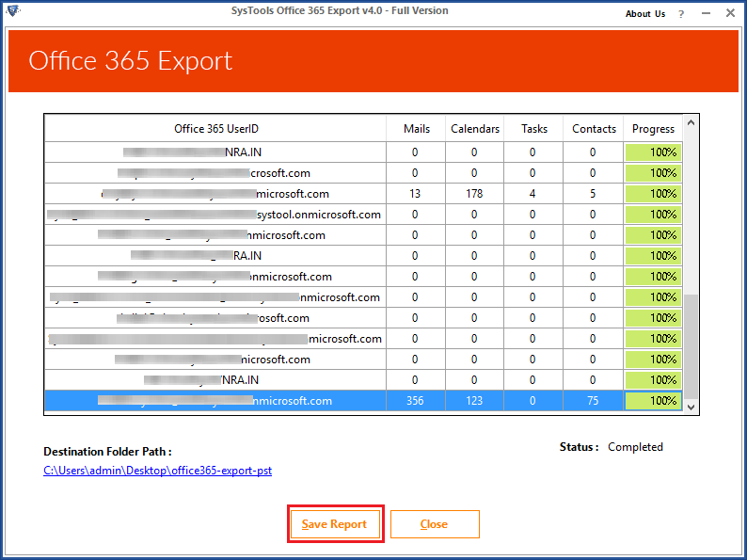The height and width of the screenshot is (560, 747).
Task: Close the window with the X button
Action: (730, 13)
